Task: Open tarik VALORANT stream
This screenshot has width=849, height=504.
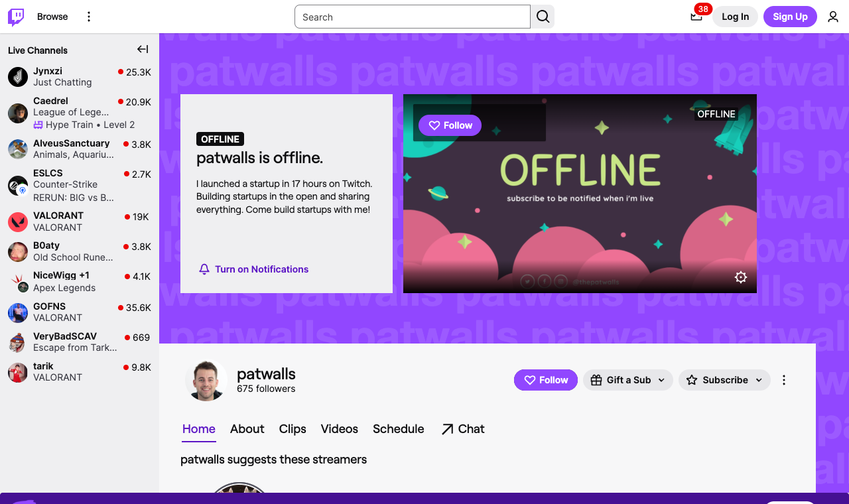Action: [80, 372]
